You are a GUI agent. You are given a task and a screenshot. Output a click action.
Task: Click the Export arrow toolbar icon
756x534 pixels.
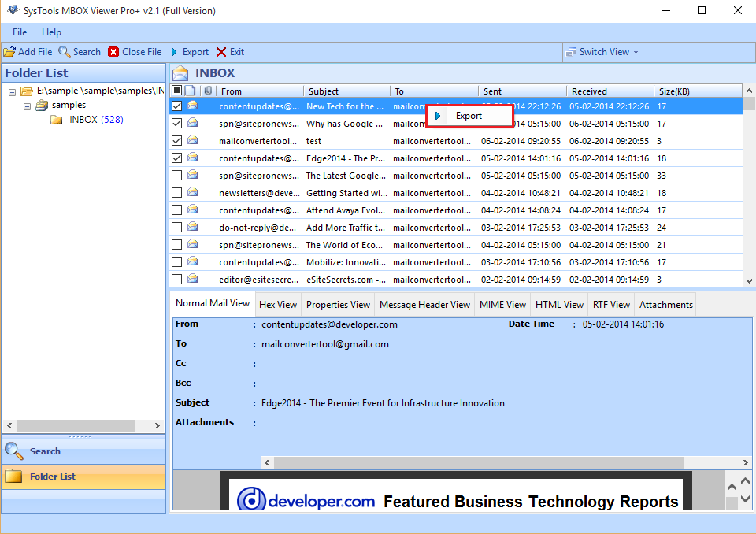[174, 52]
